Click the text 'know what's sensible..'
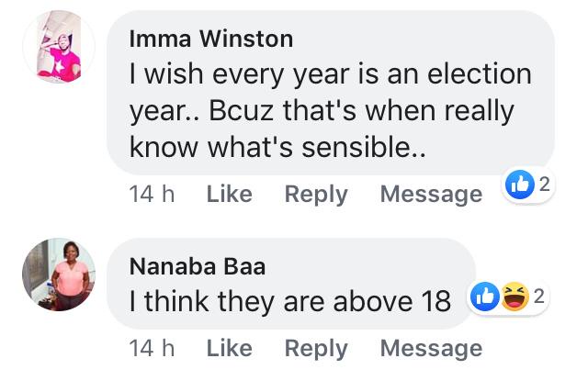The width and height of the screenshot is (588, 381). (278, 146)
